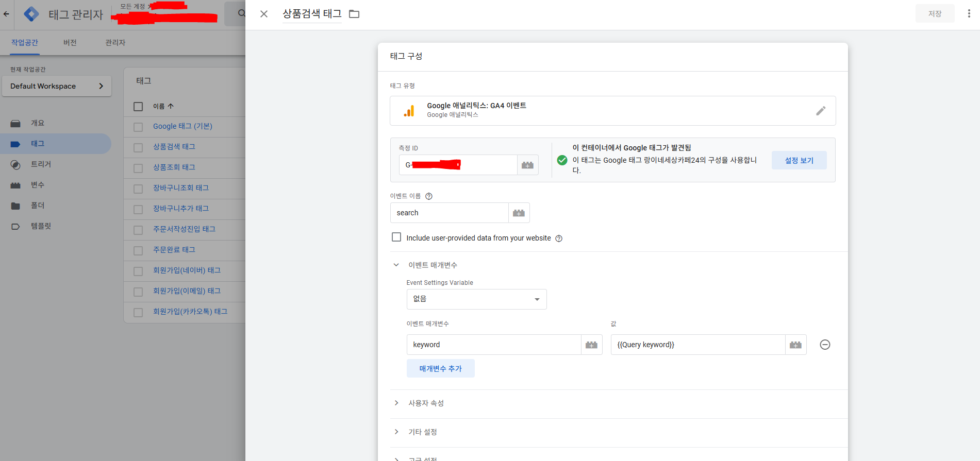This screenshot has height=461, width=980.
Task: Click the GA4 analytics bar chart icon
Action: [x=409, y=111]
